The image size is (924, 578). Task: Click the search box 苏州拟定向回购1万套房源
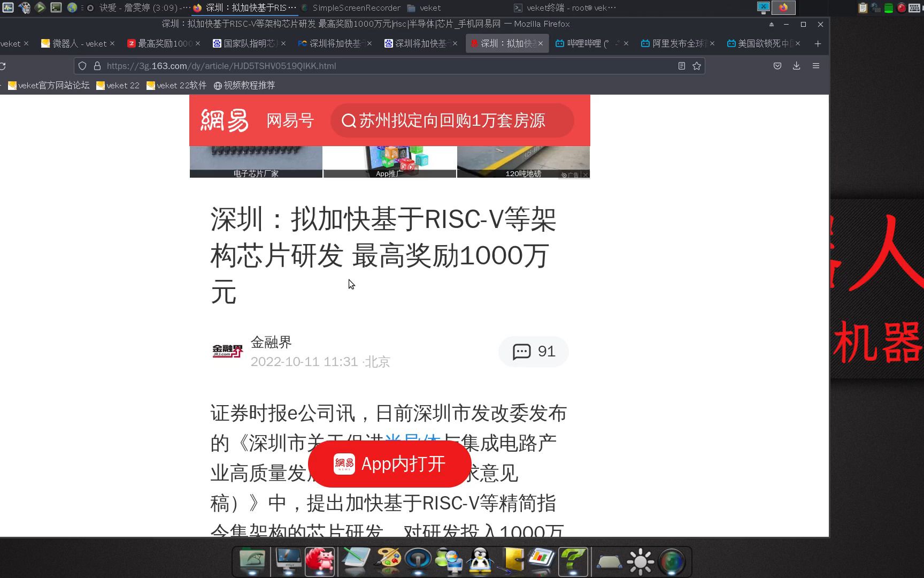coord(452,120)
